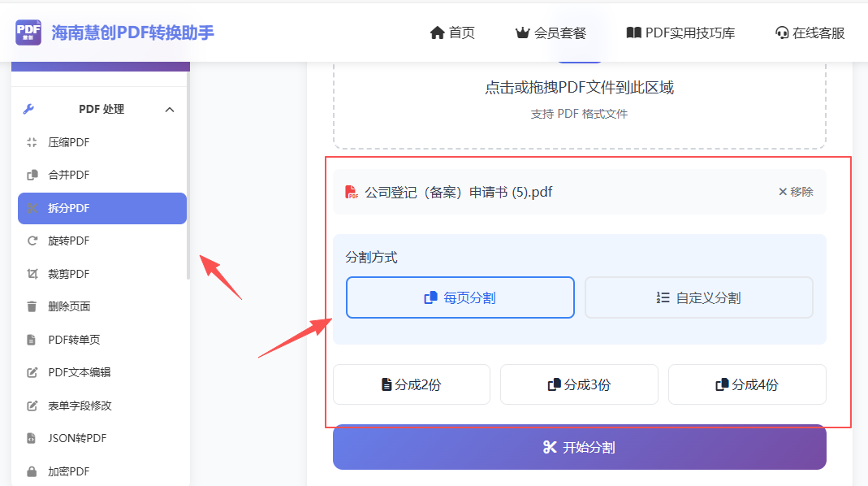Click the headset icon for 在线客服
This screenshot has width=868, height=486.
pyautogui.click(x=782, y=33)
